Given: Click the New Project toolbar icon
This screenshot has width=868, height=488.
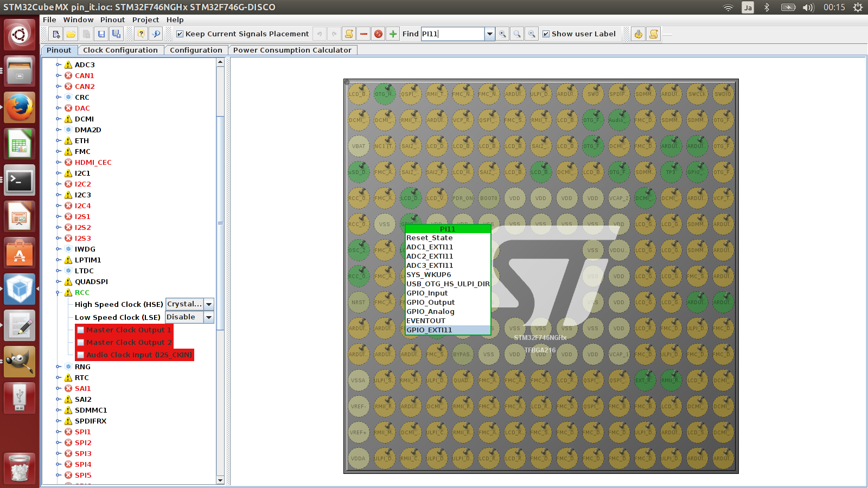Looking at the screenshot, I should (56, 34).
